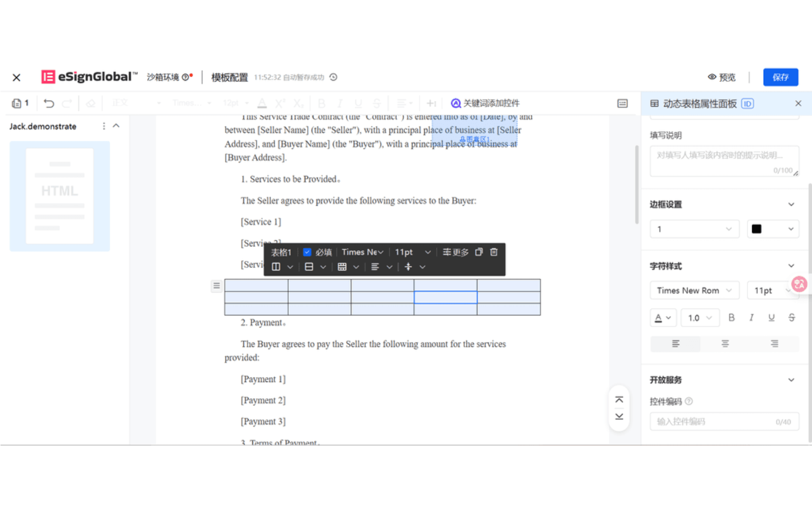Click the 预览 preview button
Image resolution: width=812 pixels, height=508 pixels.
(x=722, y=77)
